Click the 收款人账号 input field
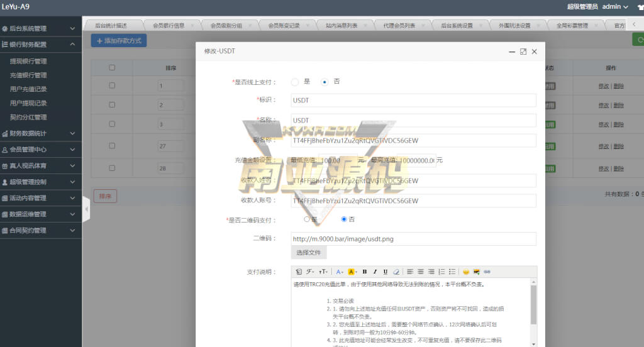Screen dimensions: 644x347 414,201
